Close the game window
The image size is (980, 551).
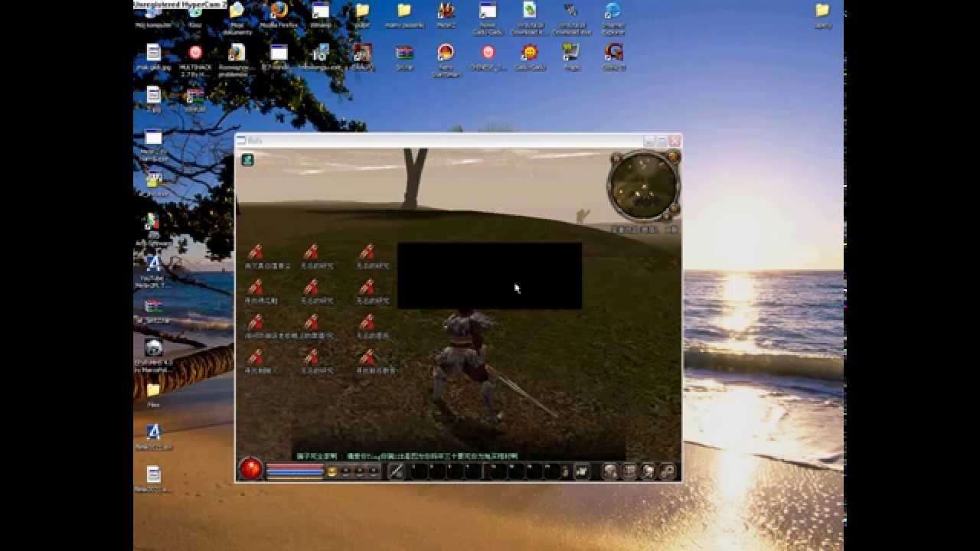click(674, 141)
